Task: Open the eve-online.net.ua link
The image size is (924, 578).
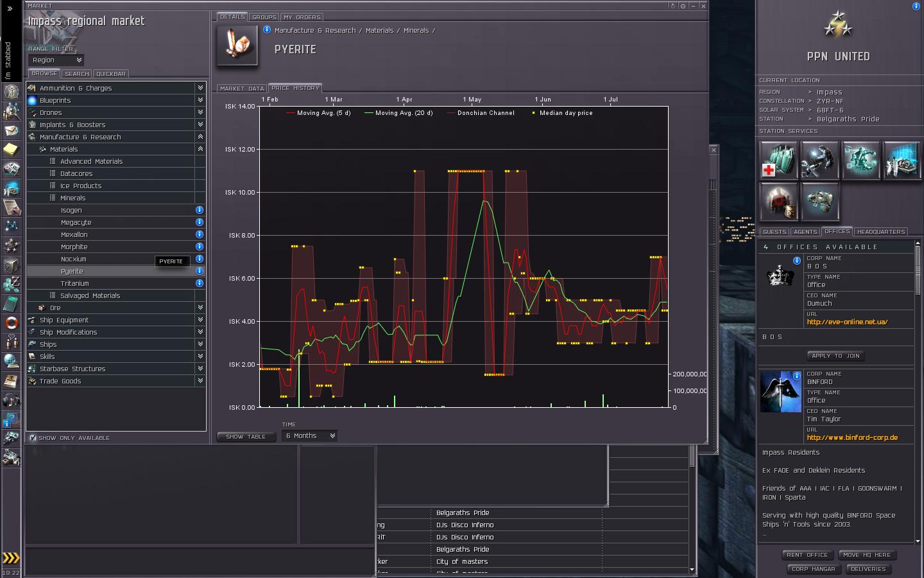Action: (x=847, y=322)
